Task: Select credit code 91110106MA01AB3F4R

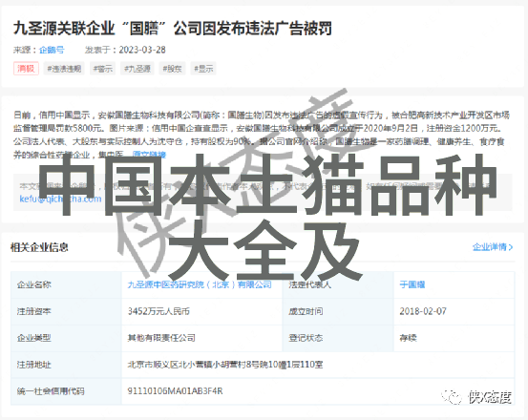Action: pyautogui.click(x=175, y=391)
